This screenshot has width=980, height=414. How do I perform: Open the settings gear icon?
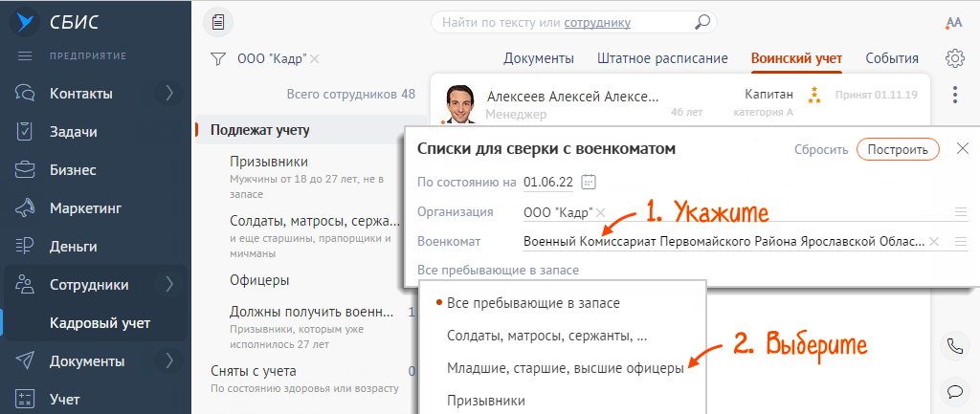click(x=953, y=58)
